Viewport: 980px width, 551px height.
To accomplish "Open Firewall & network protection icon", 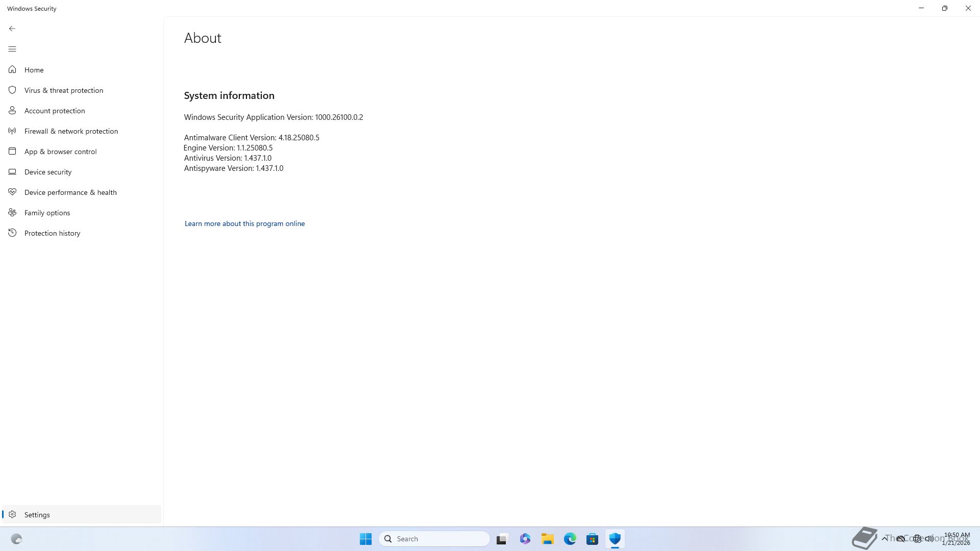I will [x=12, y=131].
